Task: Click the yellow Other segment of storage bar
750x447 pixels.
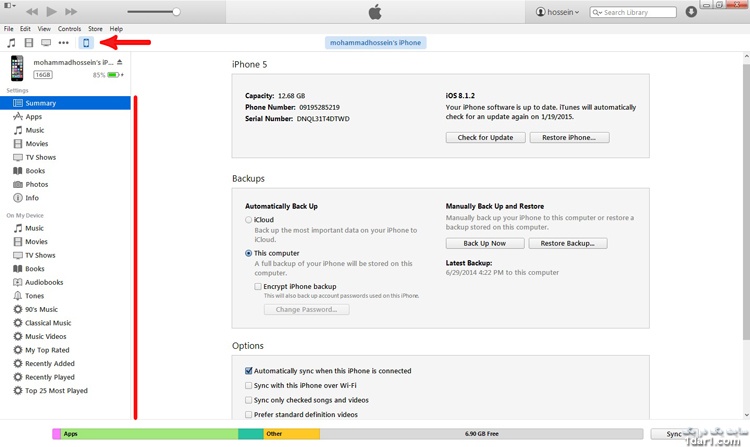Action: pyautogui.click(x=292, y=434)
